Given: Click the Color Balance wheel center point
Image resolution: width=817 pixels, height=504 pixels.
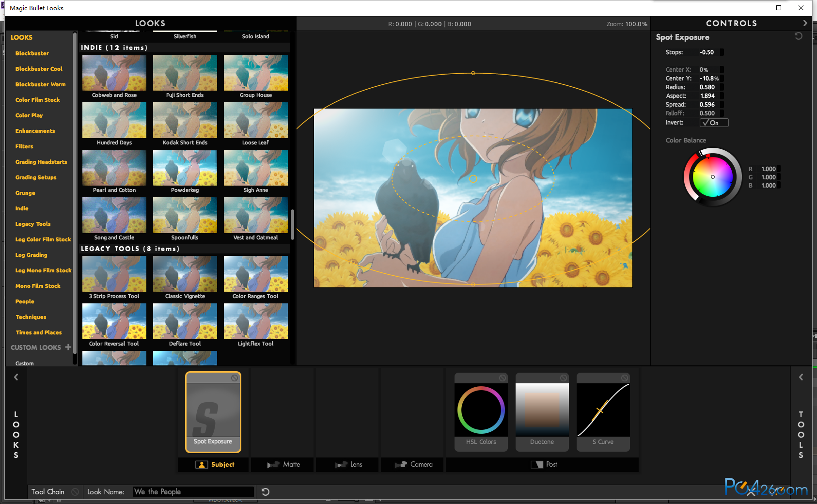Looking at the screenshot, I should tap(713, 177).
